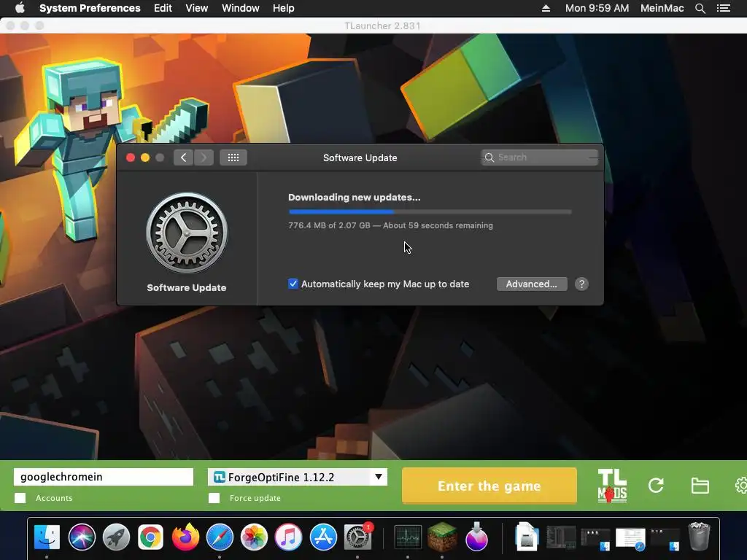747x560 pixels.
Task: Launch Firefox from the dock
Action: click(x=185, y=537)
